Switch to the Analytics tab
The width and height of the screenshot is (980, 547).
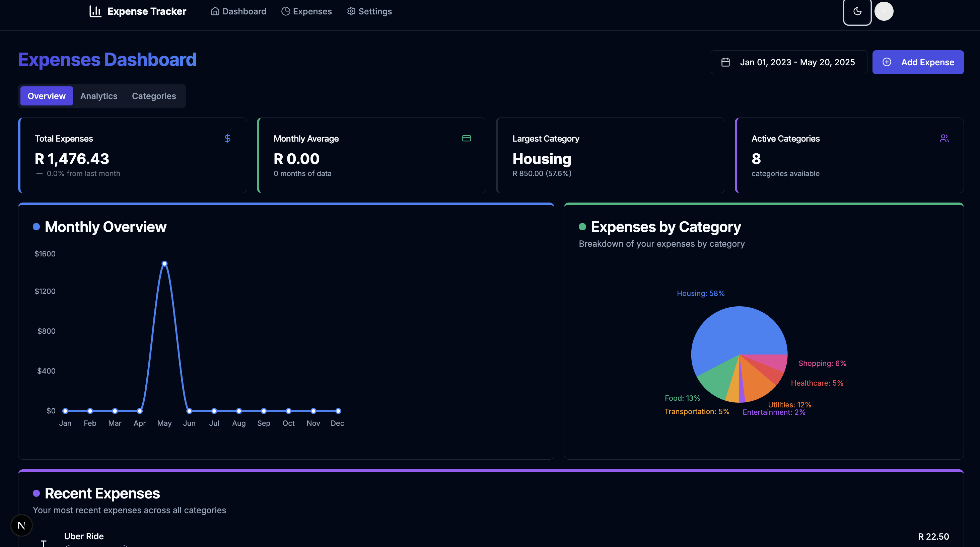[98, 96]
